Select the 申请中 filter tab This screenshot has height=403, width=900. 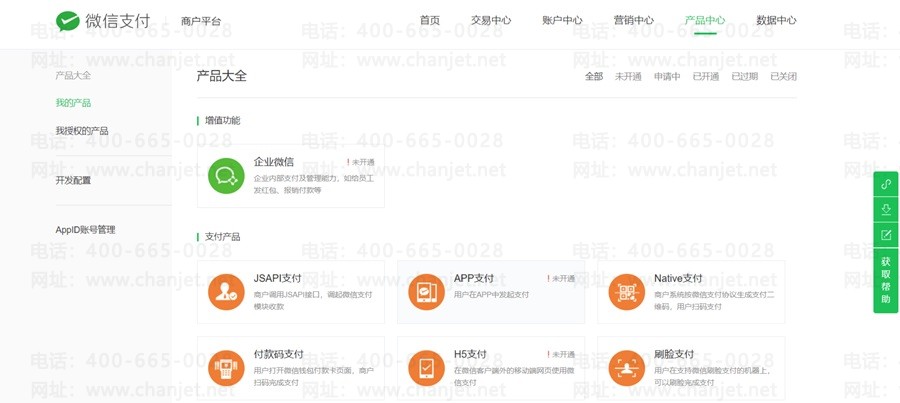(667, 76)
